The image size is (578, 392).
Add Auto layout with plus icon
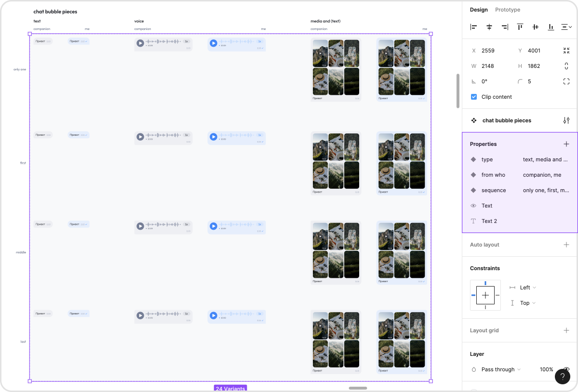click(566, 245)
